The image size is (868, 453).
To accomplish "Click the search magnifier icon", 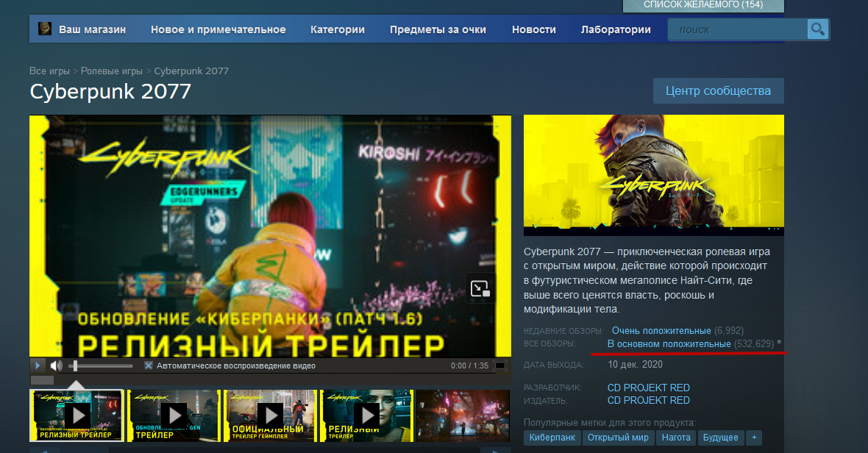I will (x=818, y=29).
